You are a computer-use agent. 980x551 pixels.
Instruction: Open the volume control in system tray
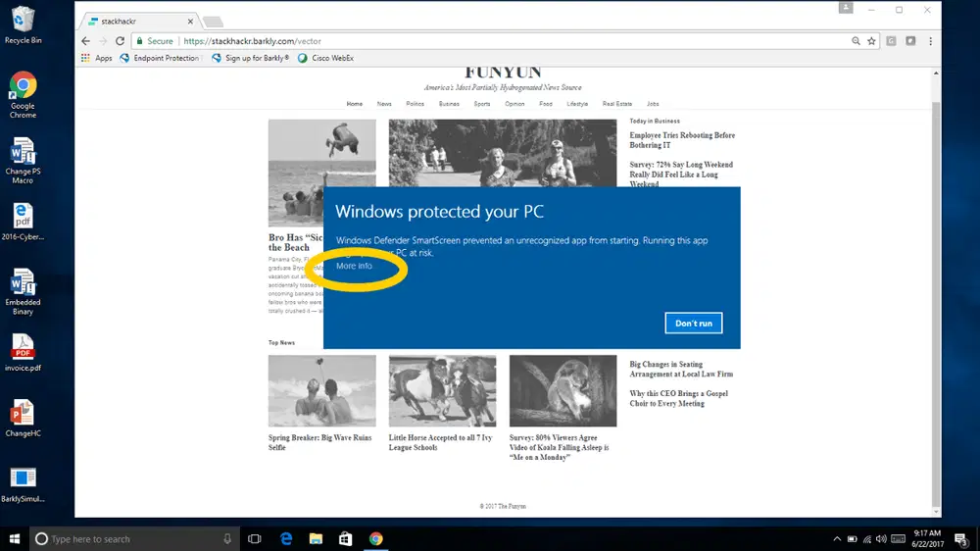pos(881,538)
